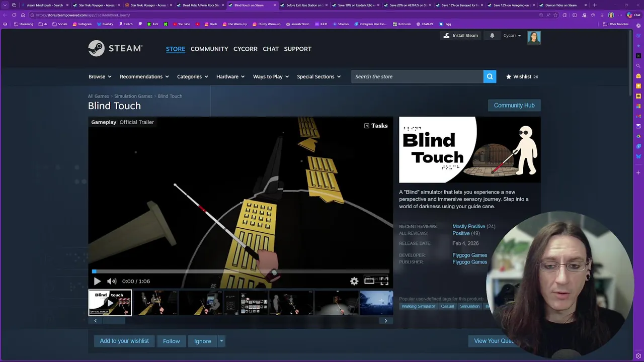
Task: Open the Ignore options dropdown arrow
Action: click(x=221, y=341)
